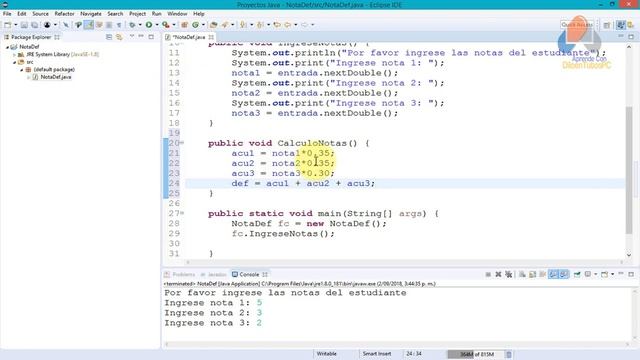Image resolution: width=640 pixels, height=360 pixels.
Task: Open the Window menu
Action: click(x=177, y=14)
